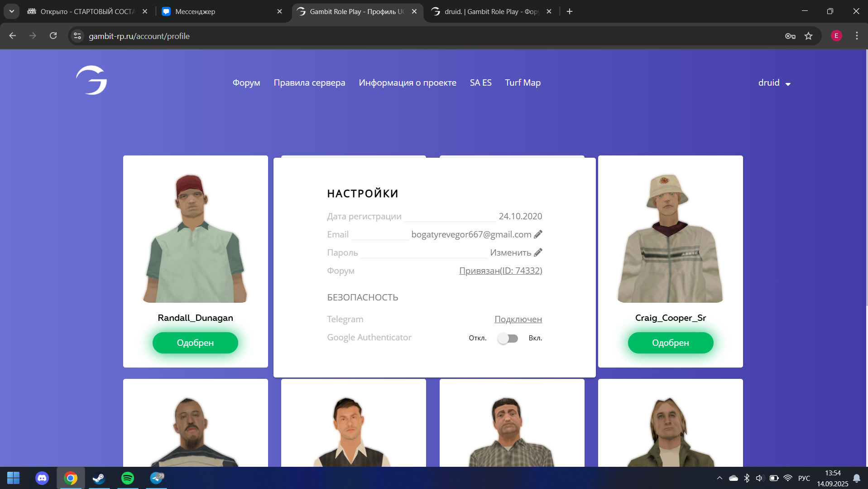Show hidden tray icons chevron
Viewport: 868px width, 489px height.
point(719,478)
